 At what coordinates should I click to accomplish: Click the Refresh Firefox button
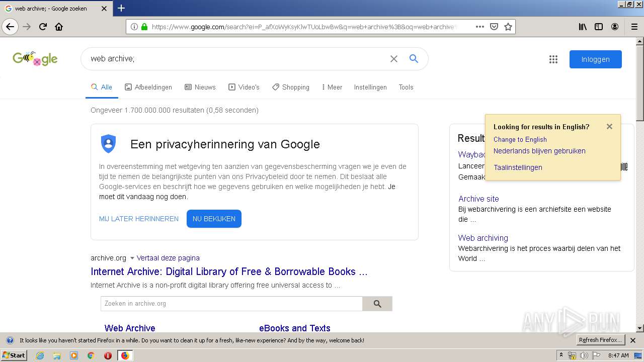(600, 340)
